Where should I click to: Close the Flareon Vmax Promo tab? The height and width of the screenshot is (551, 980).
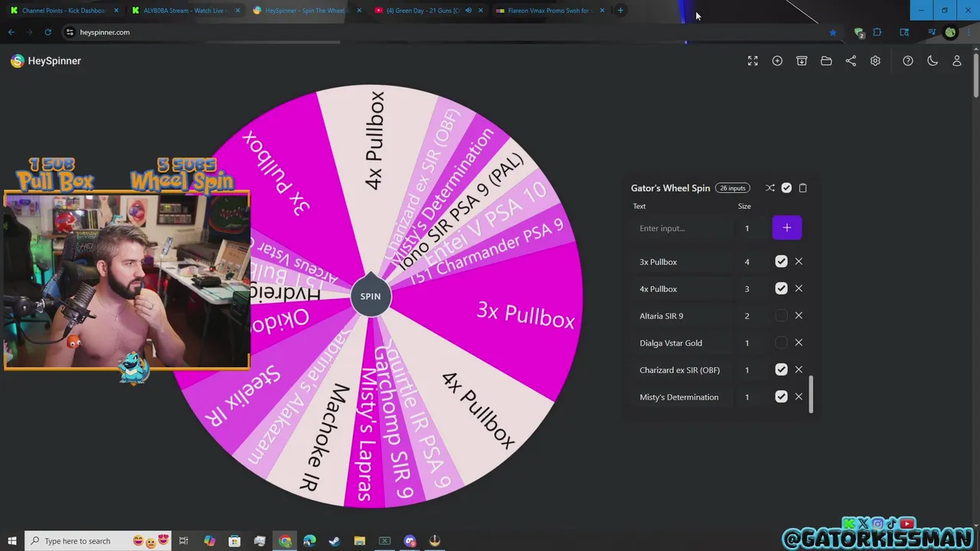click(602, 11)
